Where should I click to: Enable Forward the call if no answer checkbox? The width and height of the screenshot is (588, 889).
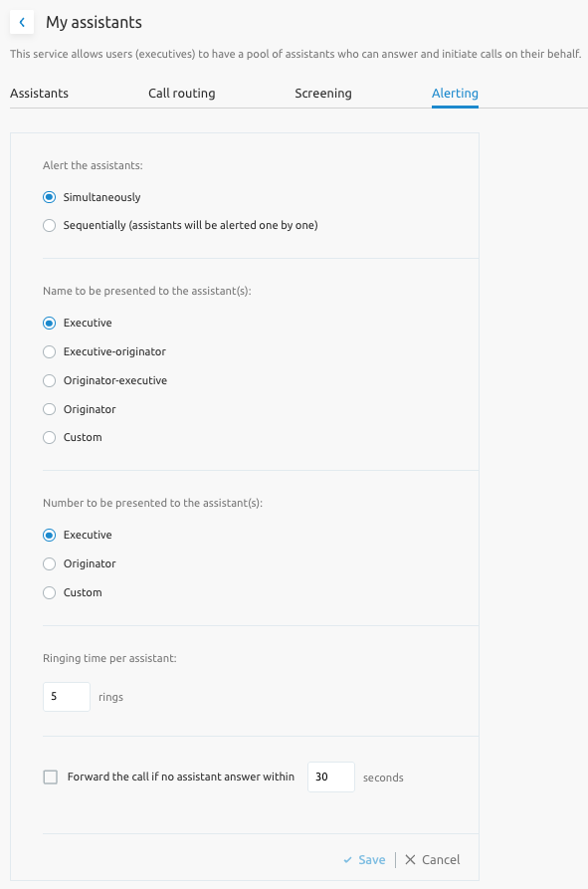51,777
